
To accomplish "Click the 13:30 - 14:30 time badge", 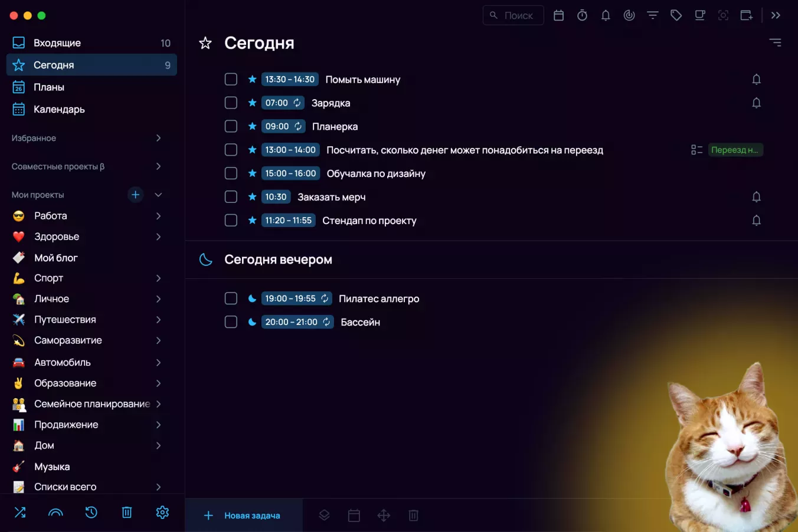I will 290,79.
